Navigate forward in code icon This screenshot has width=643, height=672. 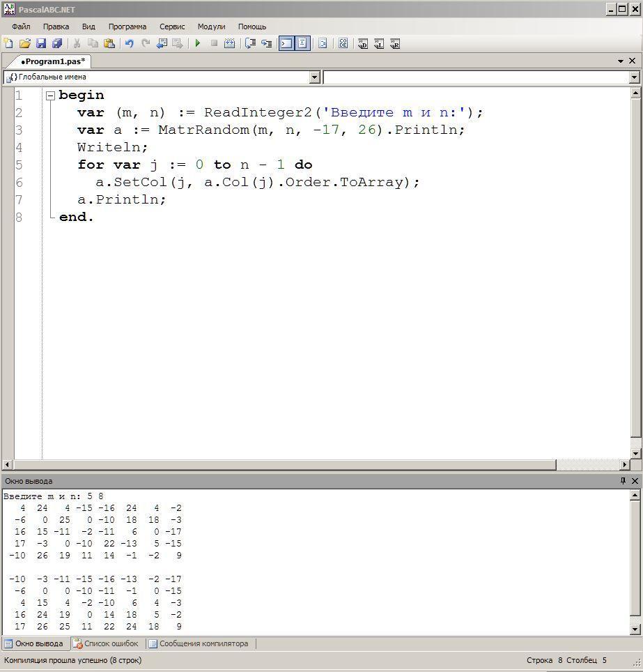click(178, 43)
